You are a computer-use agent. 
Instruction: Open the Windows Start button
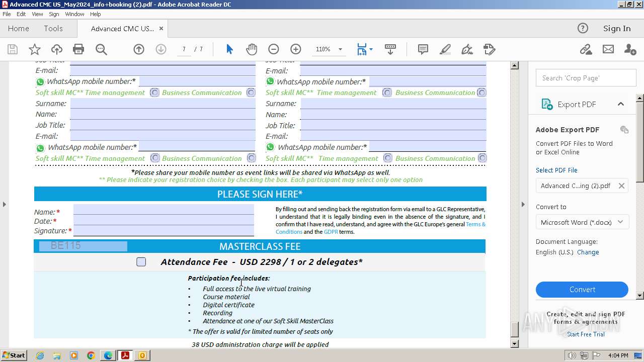14,355
